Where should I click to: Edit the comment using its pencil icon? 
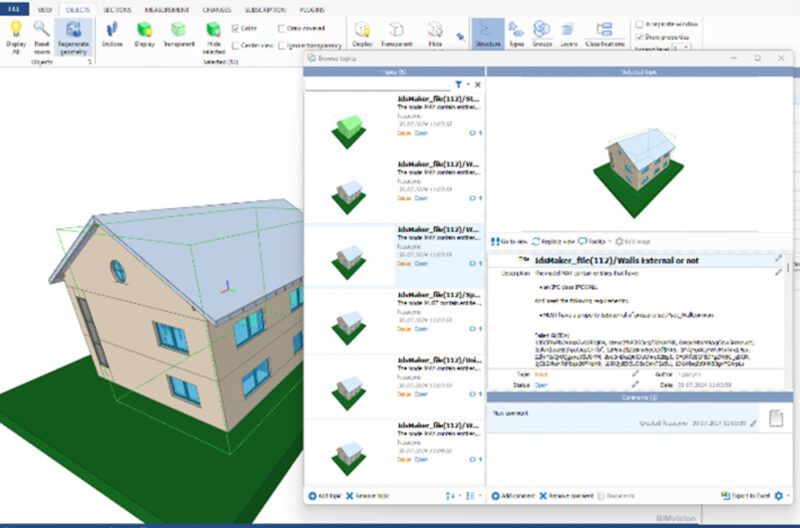[753, 423]
